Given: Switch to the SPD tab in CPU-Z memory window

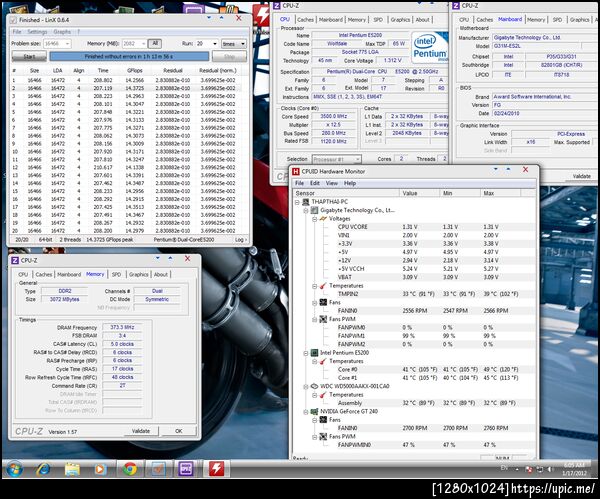Looking at the screenshot, I should coord(117,274).
